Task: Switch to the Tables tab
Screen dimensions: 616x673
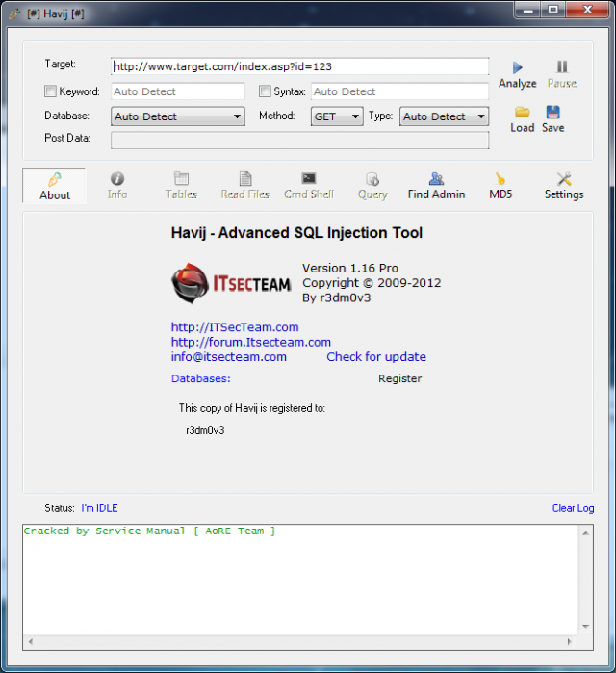Action: click(181, 186)
